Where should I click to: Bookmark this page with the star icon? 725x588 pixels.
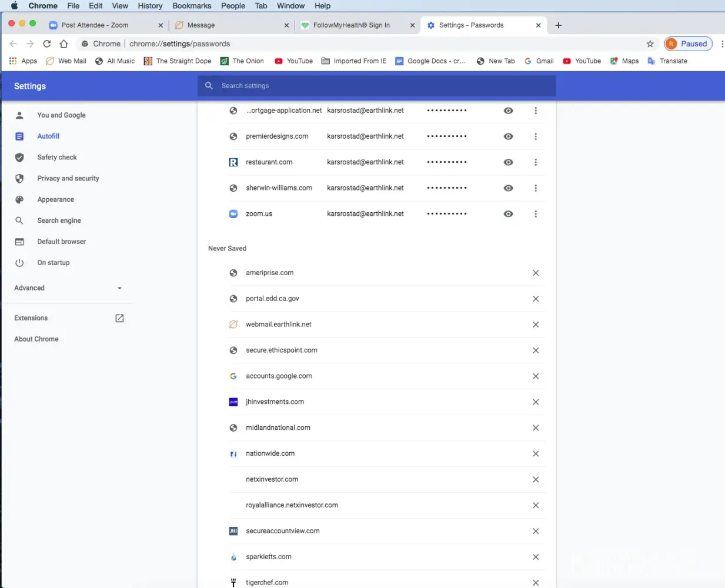pos(650,44)
